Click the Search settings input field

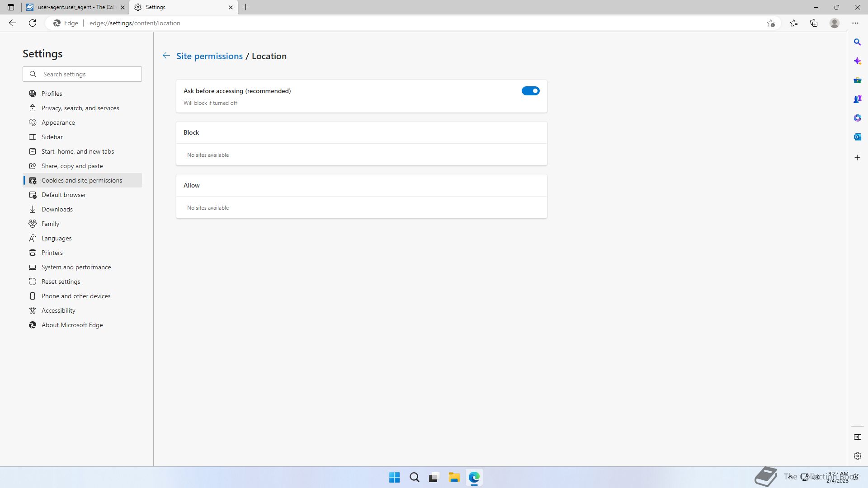tap(89, 74)
